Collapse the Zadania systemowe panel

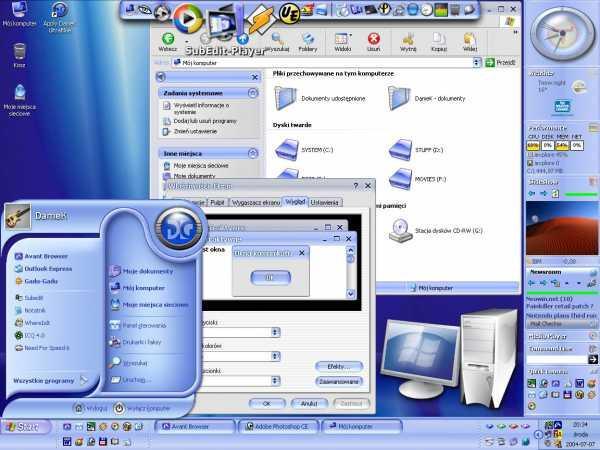pyautogui.click(x=253, y=93)
